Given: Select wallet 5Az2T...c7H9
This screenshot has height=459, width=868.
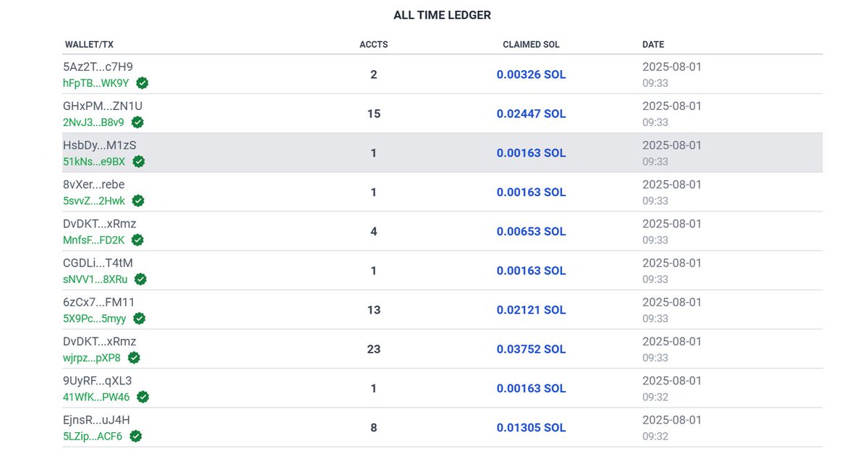Looking at the screenshot, I should [x=98, y=67].
